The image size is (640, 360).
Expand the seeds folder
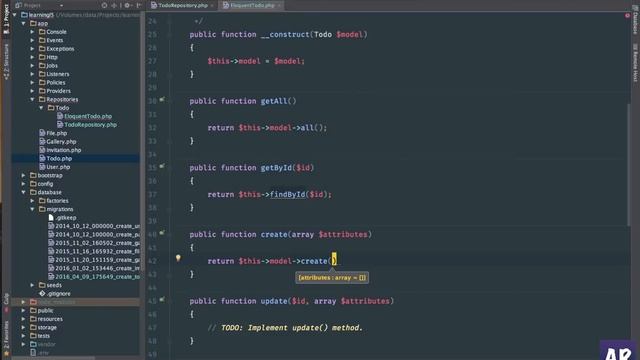point(32,285)
